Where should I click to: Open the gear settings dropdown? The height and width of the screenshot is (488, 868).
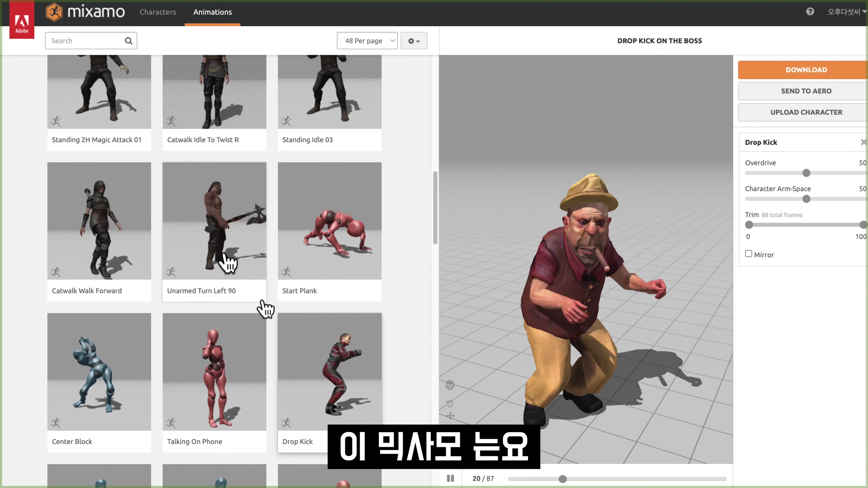[x=414, y=41]
